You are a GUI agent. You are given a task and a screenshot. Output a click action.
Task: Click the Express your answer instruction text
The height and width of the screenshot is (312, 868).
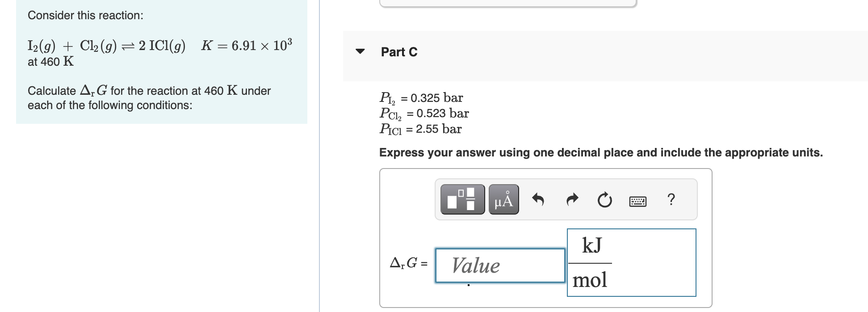pos(600,152)
